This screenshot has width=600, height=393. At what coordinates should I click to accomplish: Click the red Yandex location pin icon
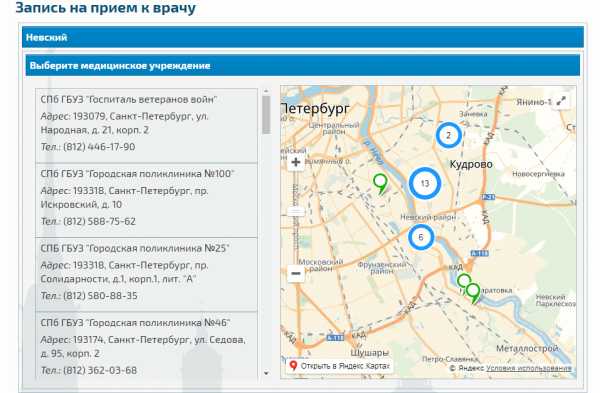293,365
